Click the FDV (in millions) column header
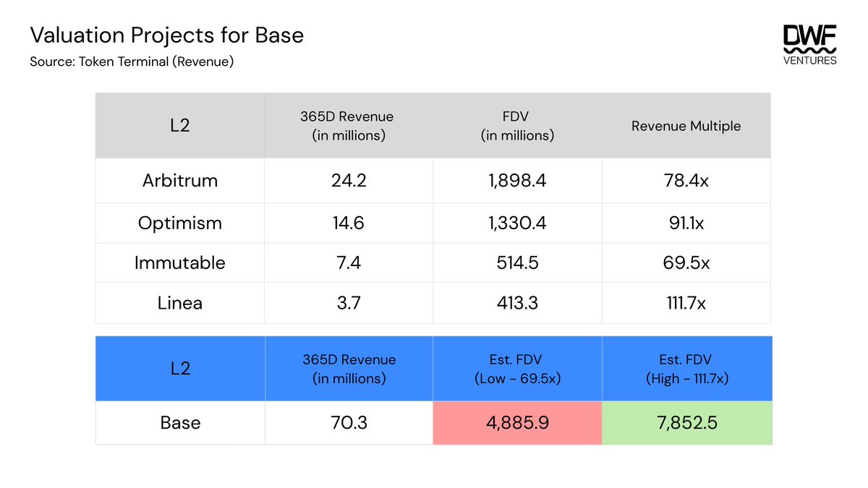 pos(516,124)
